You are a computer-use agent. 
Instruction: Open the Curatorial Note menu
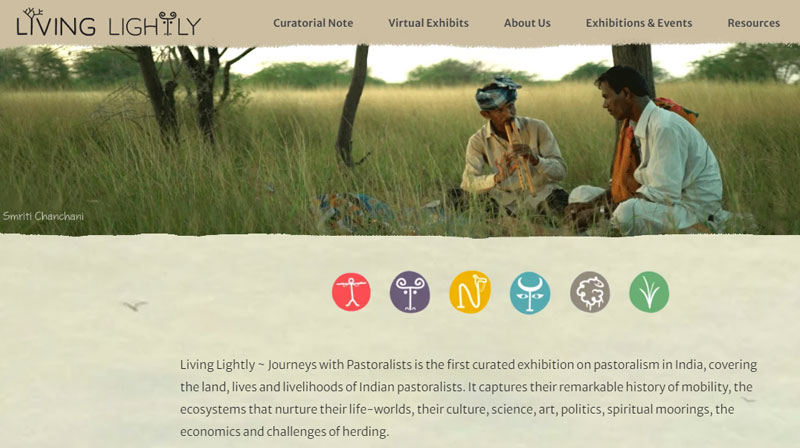(313, 23)
